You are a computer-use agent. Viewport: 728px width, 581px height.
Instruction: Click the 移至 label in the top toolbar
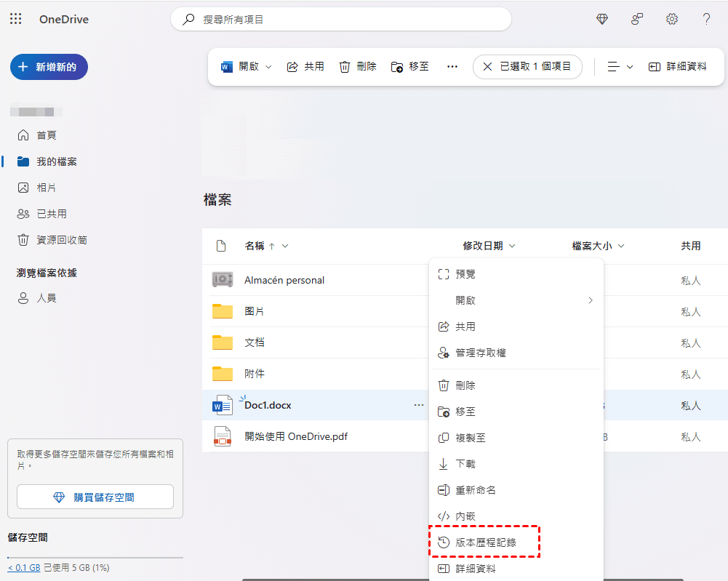click(419, 66)
